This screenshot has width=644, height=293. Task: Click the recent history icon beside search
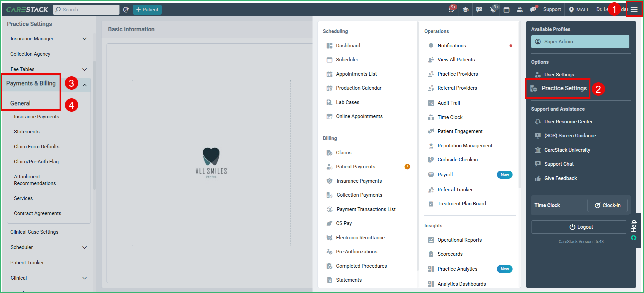coord(126,10)
